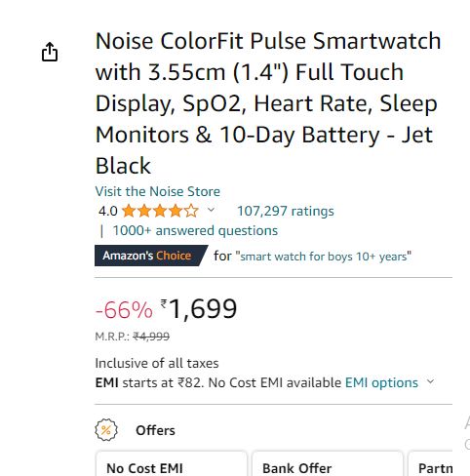470x476 pixels.
Task: Click the Noise ColorFit Pulse product title
Action: 268,103
